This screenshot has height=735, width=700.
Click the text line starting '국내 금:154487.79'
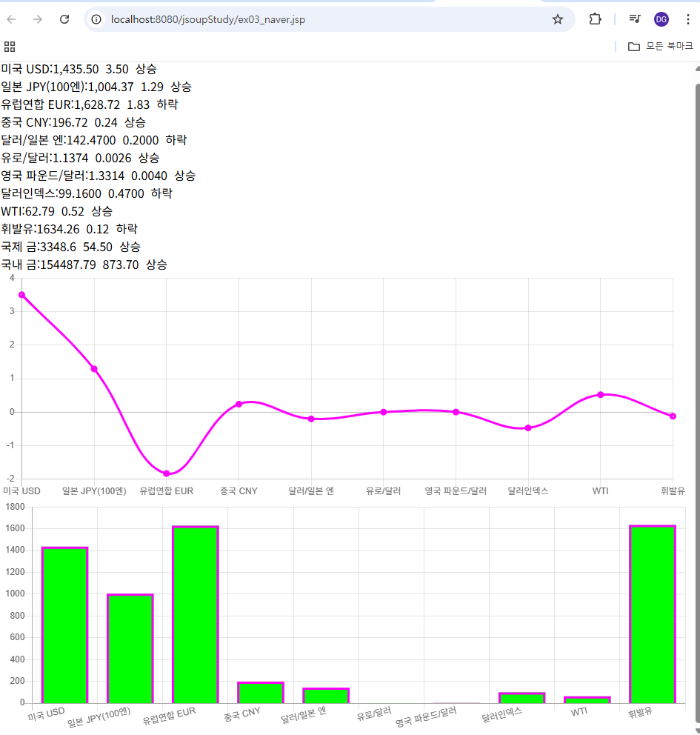84,265
